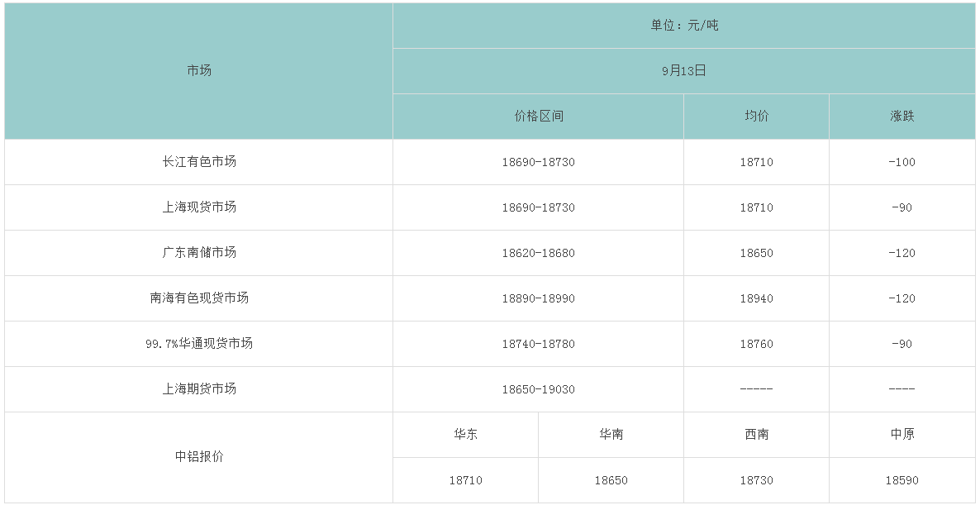Select the 中铝报价 row label
The image size is (980, 505).
pos(199,457)
